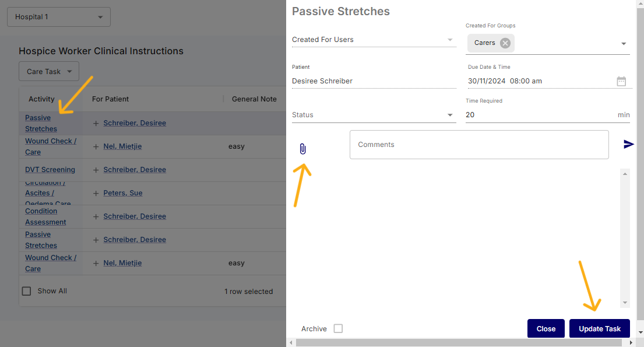Expand the first Nel, Mietjie row plus icon
644x347 pixels.
(96, 146)
